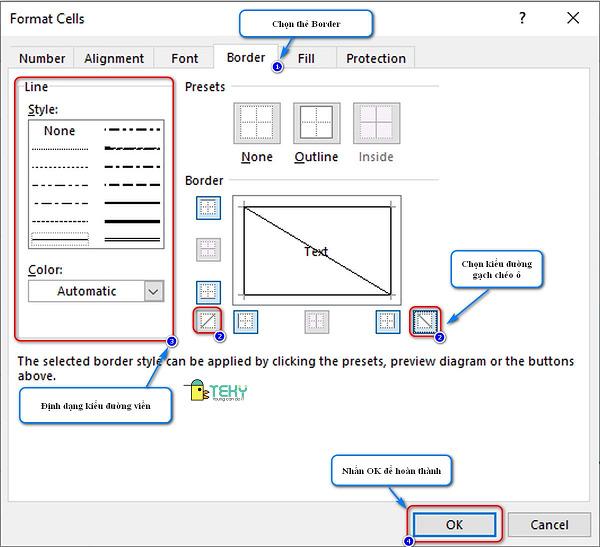This screenshot has width=600, height=547.
Task: Confirm with the OK button
Action: point(454,524)
